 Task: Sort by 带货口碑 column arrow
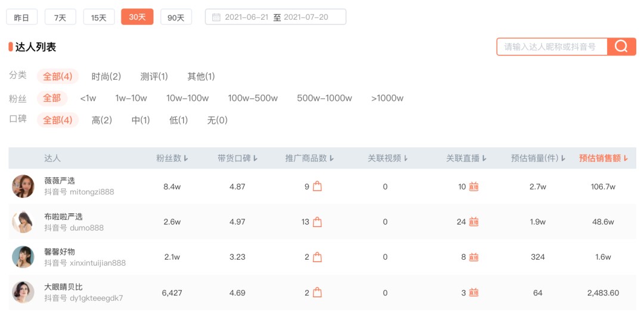[x=255, y=158]
